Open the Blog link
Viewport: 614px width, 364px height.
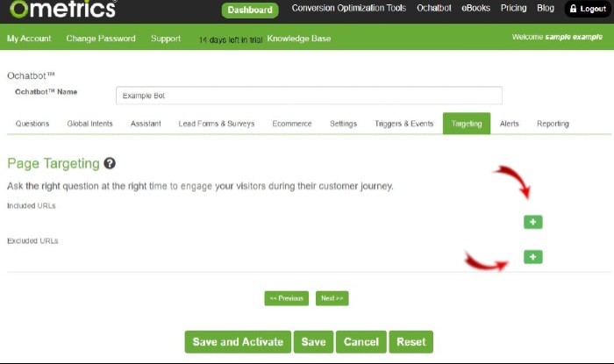tap(546, 8)
